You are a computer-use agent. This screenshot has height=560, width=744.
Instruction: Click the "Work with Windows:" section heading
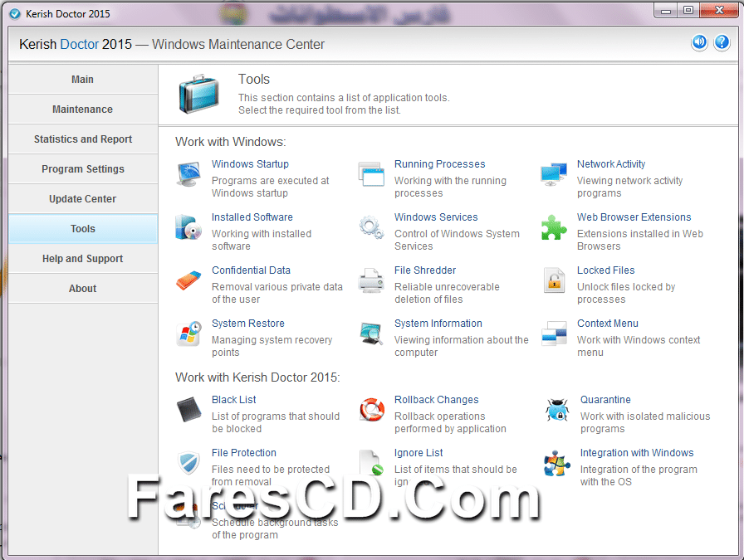pos(231,142)
